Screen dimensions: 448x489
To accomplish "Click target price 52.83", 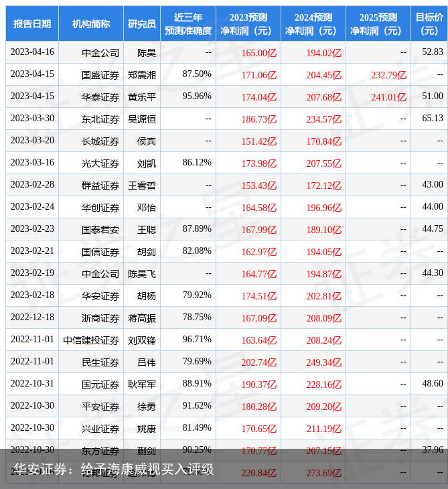I will 433,52.
